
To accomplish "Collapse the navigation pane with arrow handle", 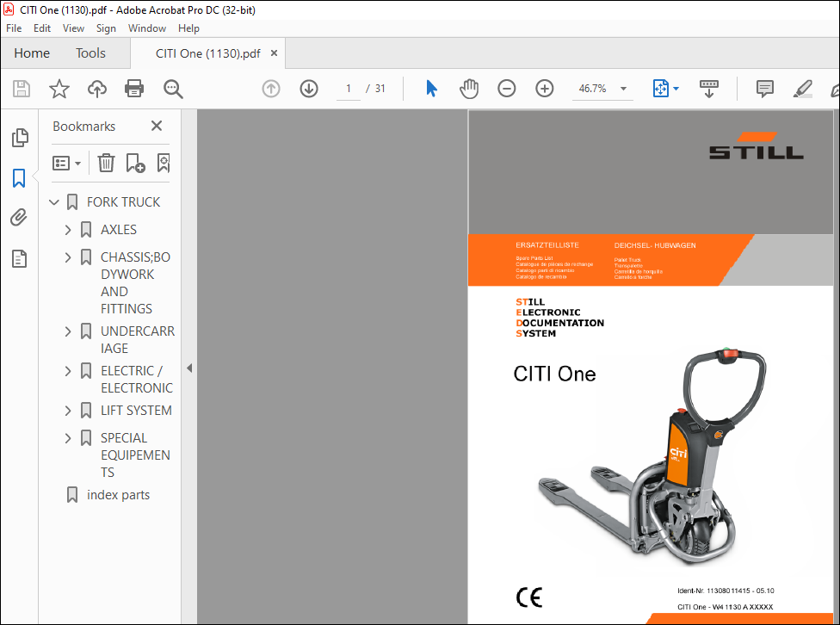I will 189,368.
